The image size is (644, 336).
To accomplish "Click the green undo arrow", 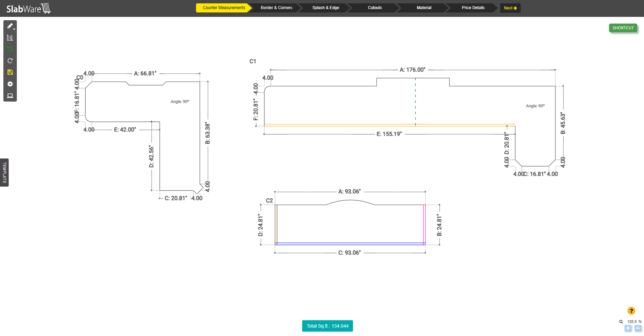I will pyautogui.click(x=10, y=49).
